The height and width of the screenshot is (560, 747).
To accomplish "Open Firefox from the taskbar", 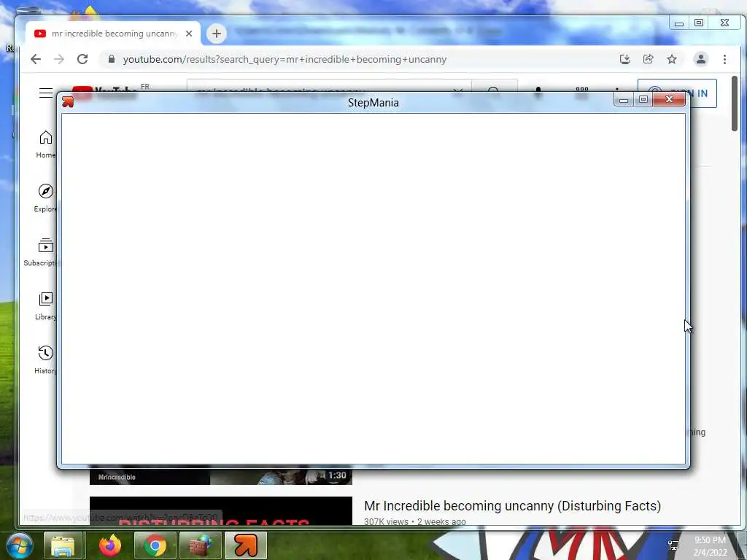I will [109, 545].
